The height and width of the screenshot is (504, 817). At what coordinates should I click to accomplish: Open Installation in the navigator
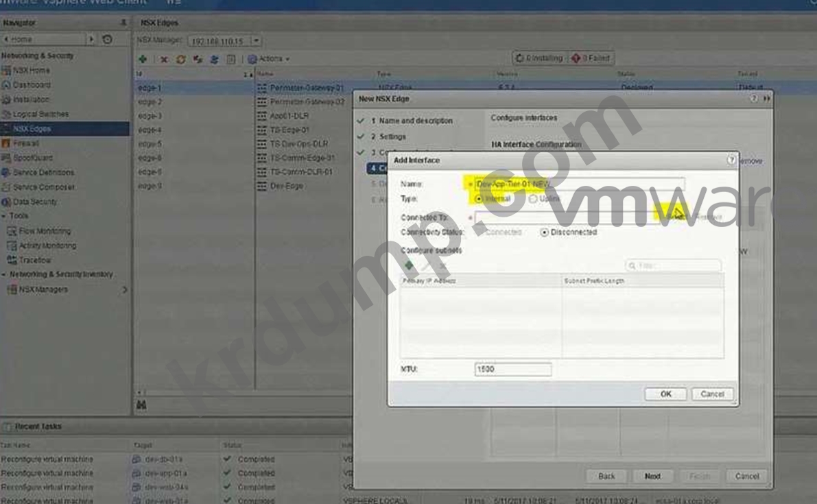[x=31, y=99]
